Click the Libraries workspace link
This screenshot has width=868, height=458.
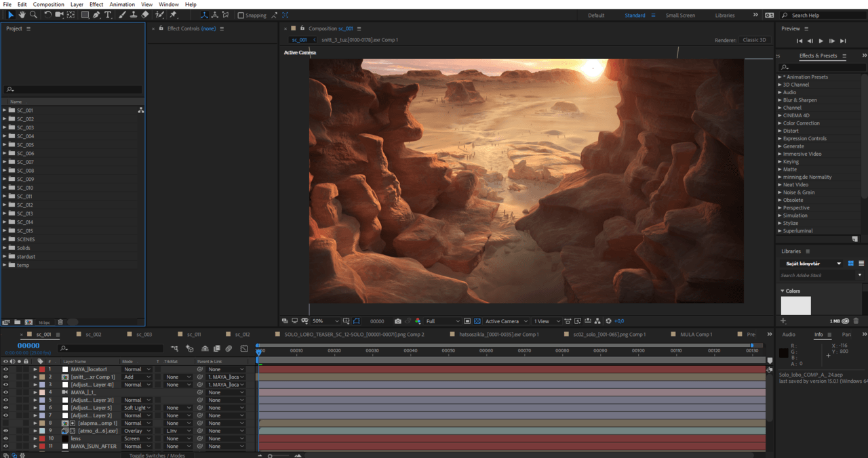tap(725, 15)
